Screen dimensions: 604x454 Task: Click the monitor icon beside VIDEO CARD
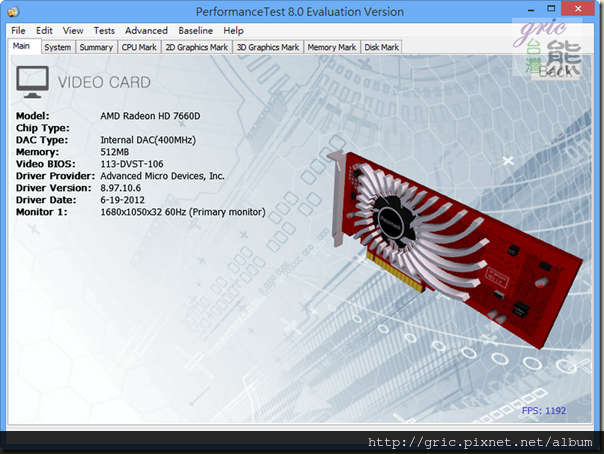[x=32, y=82]
